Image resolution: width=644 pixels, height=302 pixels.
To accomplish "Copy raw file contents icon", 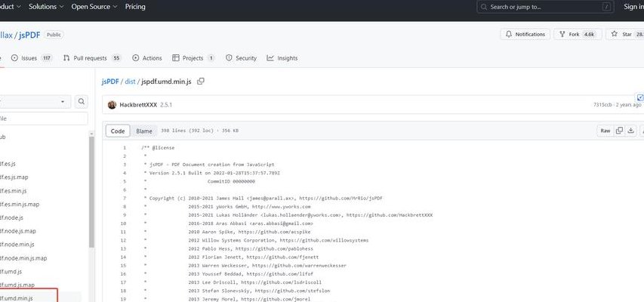I will (x=619, y=131).
